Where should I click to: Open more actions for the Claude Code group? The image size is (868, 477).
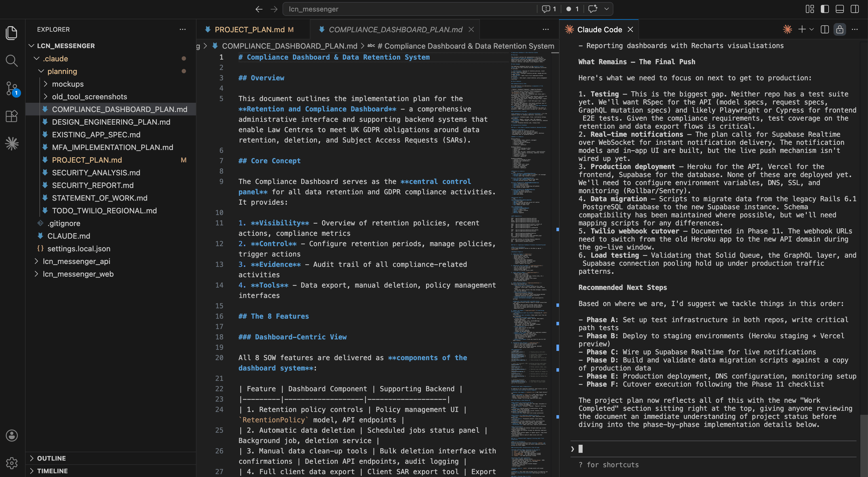(x=855, y=29)
